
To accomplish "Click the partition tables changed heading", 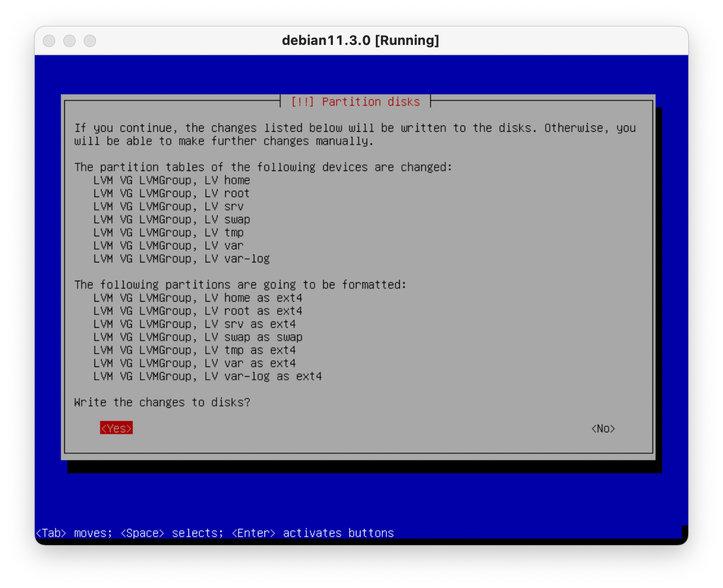I will (263, 167).
